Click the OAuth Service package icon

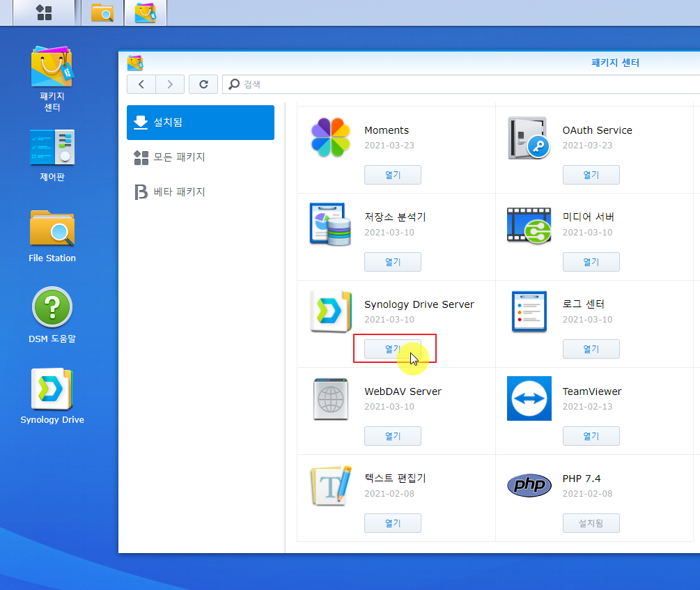click(529, 137)
